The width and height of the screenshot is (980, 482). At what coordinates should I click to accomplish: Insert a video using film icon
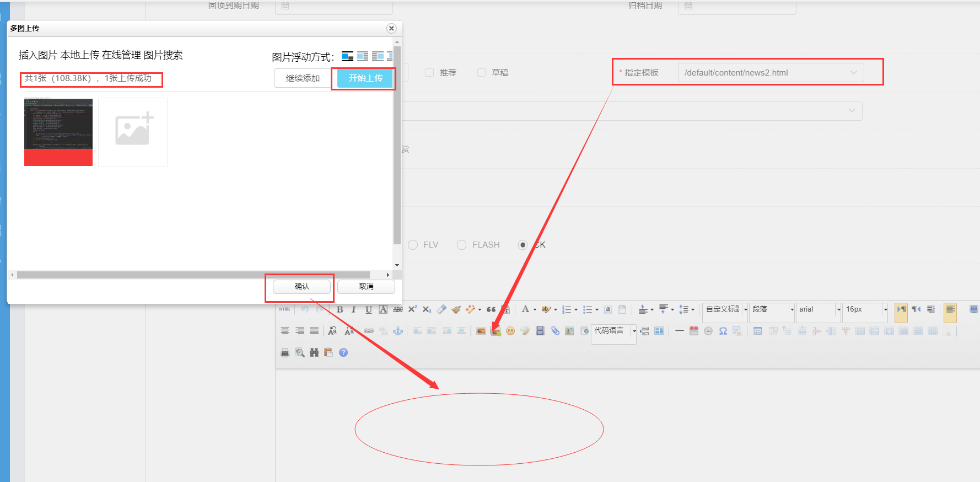540,331
